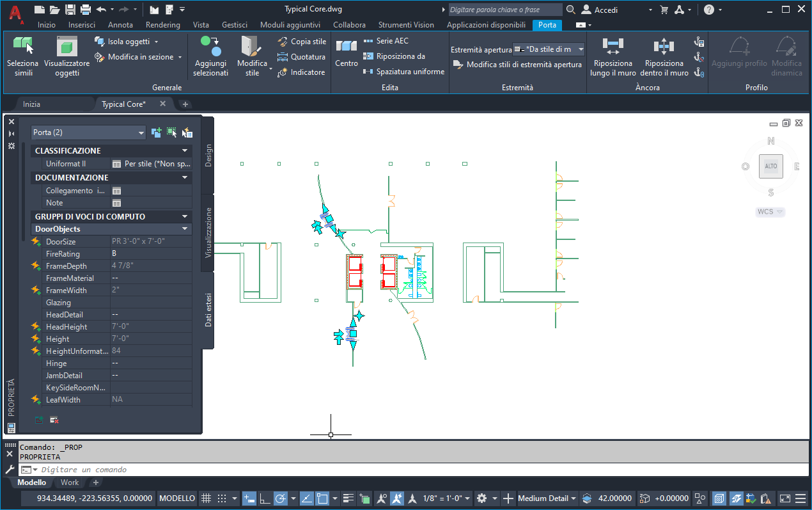Collapse the DoorObjects group
This screenshot has height=510, width=812.
tap(185, 229)
